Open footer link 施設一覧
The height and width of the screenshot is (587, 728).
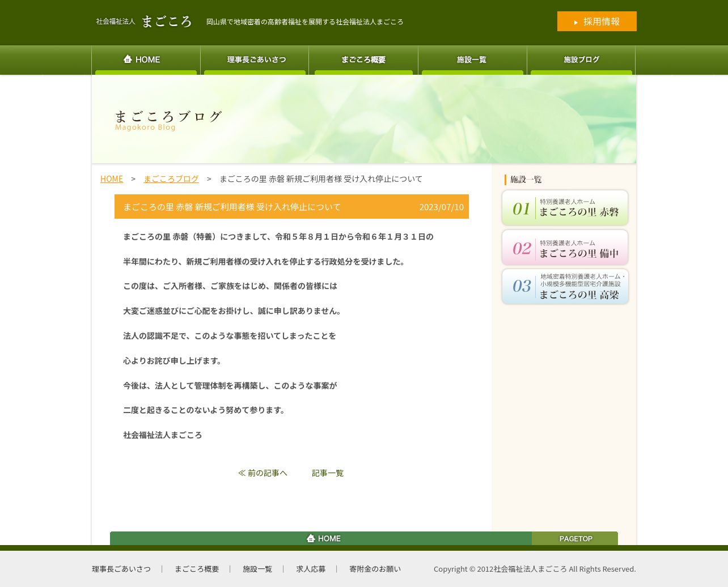click(257, 569)
